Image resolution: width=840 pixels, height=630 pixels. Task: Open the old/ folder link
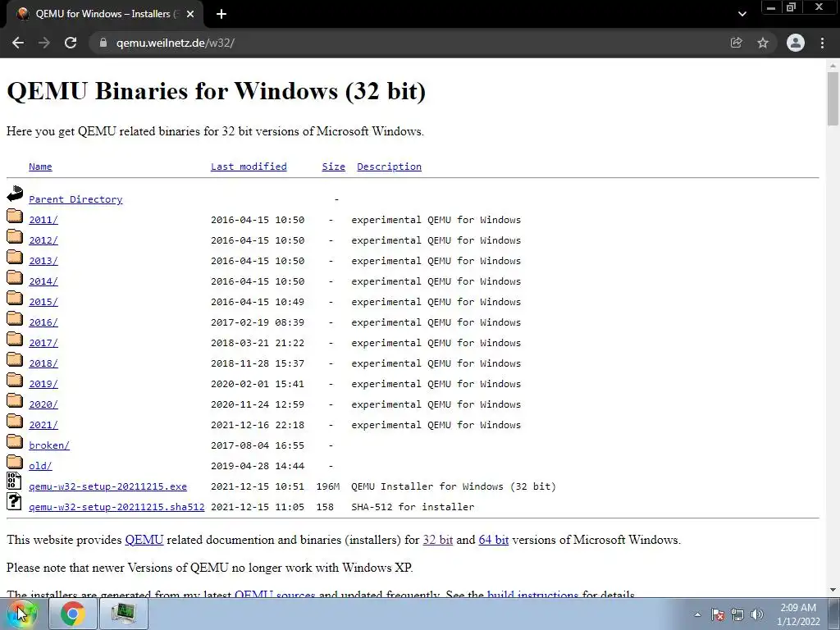pyautogui.click(x=40, y=466)
